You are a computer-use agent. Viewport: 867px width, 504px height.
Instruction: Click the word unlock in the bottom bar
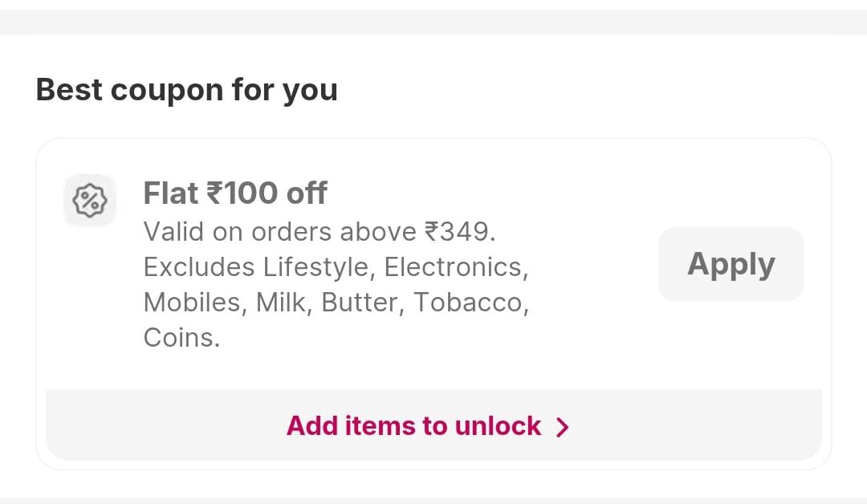498,425
